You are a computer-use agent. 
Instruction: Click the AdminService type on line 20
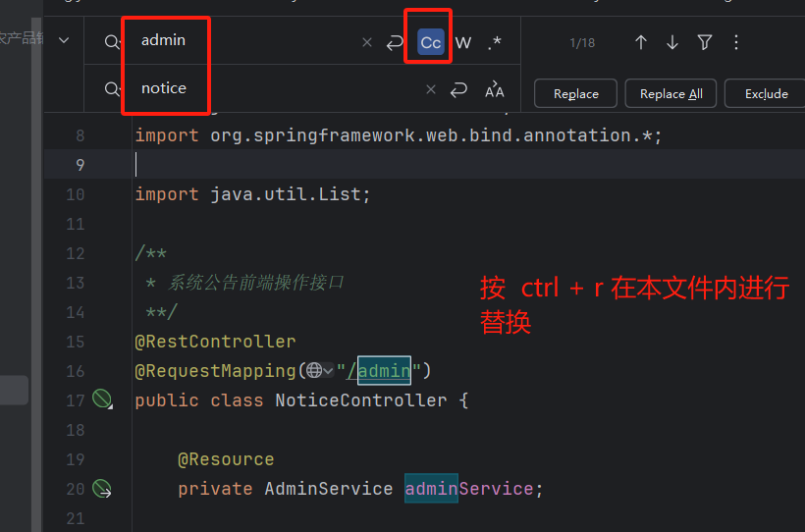(x=329, y=489)
